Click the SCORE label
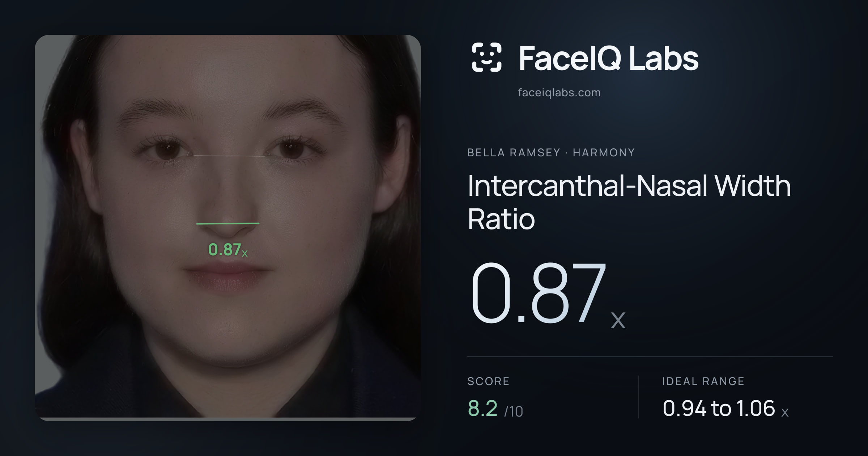The image size is (868, 456). (x=488, y=381)
